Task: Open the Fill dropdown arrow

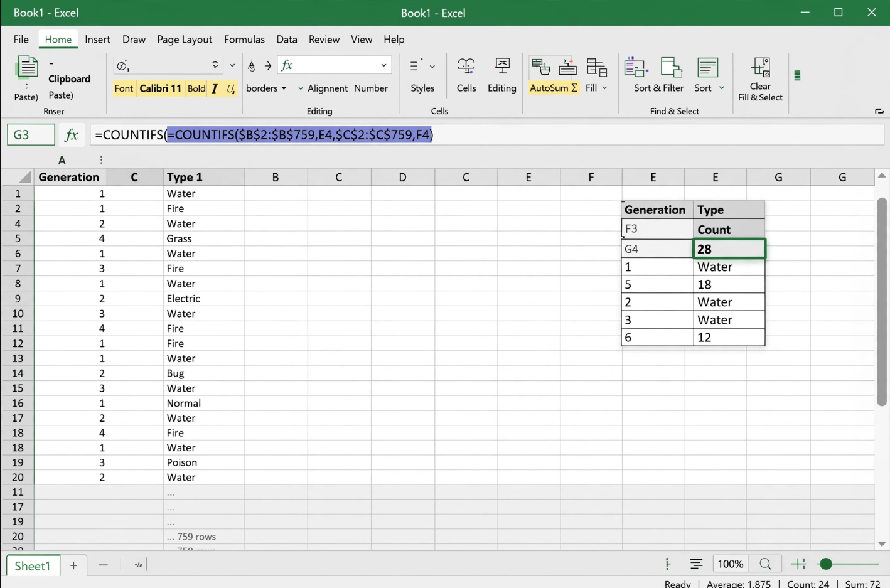Action: click(x=604, y=88)
